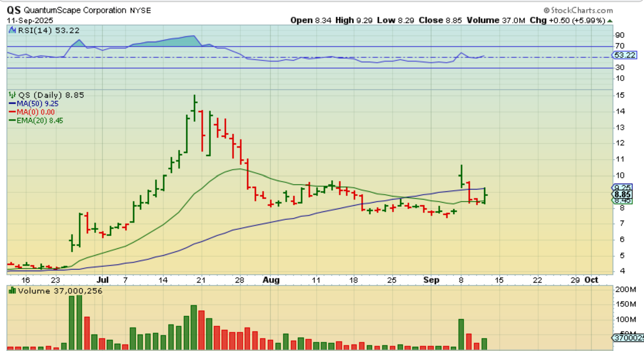Click the QS ticker symbol in header

click(x=14, y=10)
